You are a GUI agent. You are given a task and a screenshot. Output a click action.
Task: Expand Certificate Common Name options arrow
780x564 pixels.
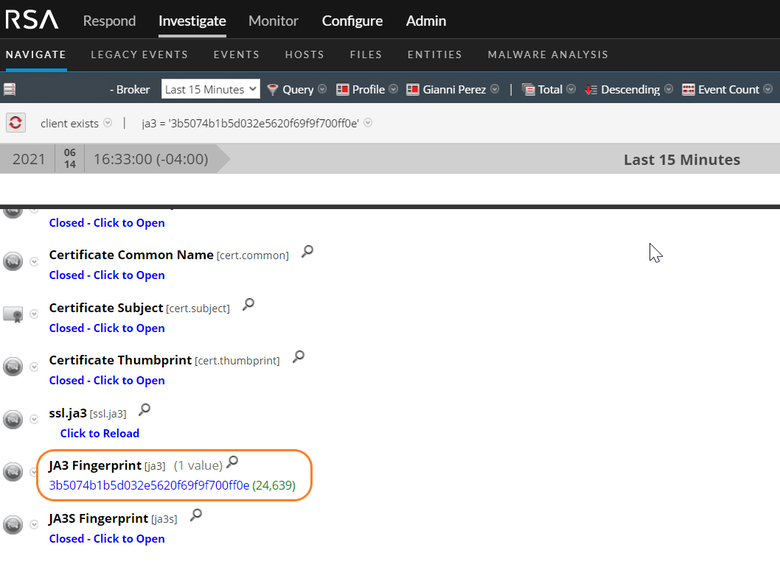34,262
